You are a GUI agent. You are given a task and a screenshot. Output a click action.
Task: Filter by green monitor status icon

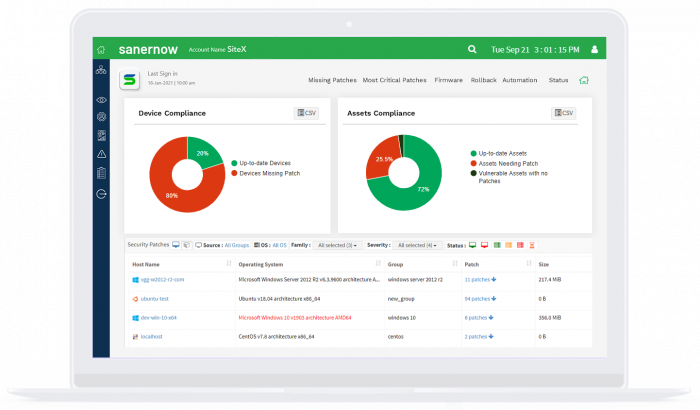472,245
